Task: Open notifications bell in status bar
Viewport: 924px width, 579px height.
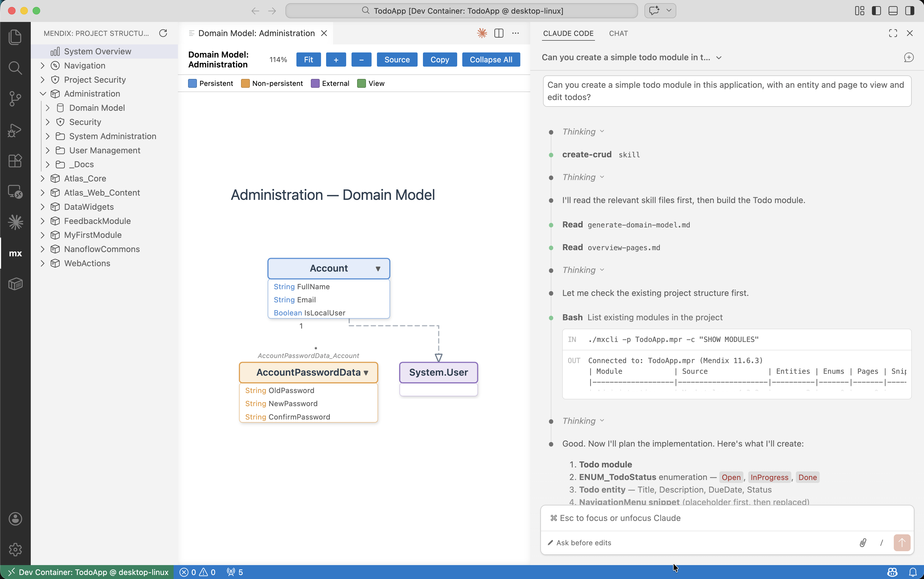Action: [x=913, y=572]
